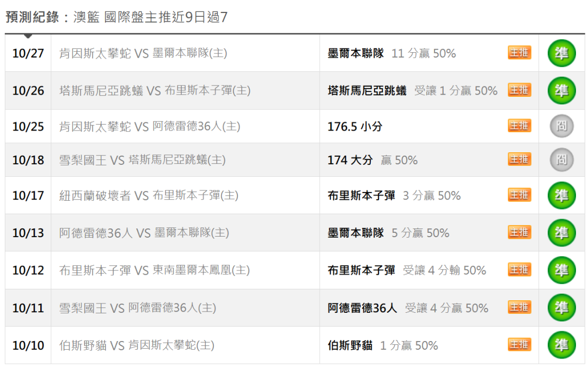Click gray 悶 icon in 10/18 row
The image size is (588, 365).
(x=561, y=160)
